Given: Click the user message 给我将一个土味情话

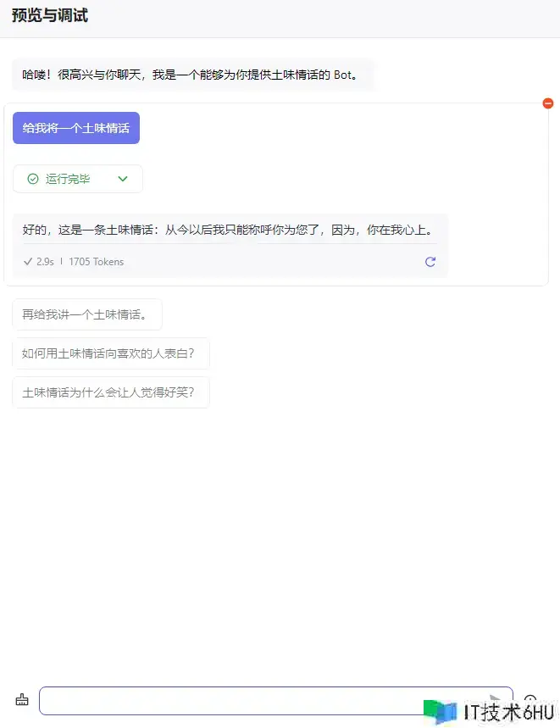Looking at the screenshot, I should [x=76, y=128].
